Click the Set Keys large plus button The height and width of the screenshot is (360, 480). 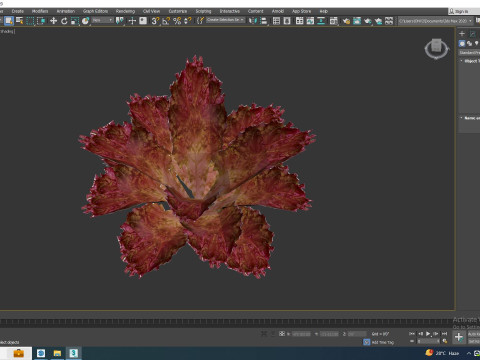click(459, 337)
